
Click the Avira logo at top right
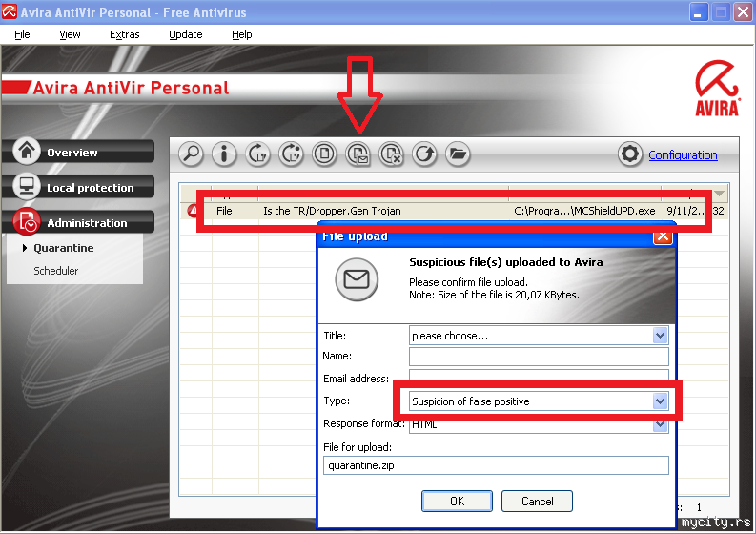click(717, 89)
